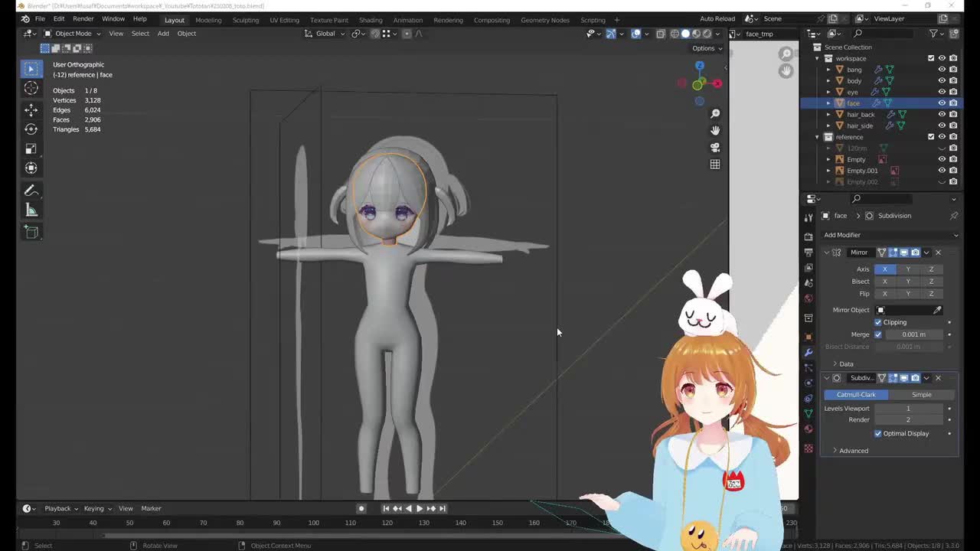Open the viewport Select menu
Viewport: 980px width, 551px height.
click(x=140, y=34)
